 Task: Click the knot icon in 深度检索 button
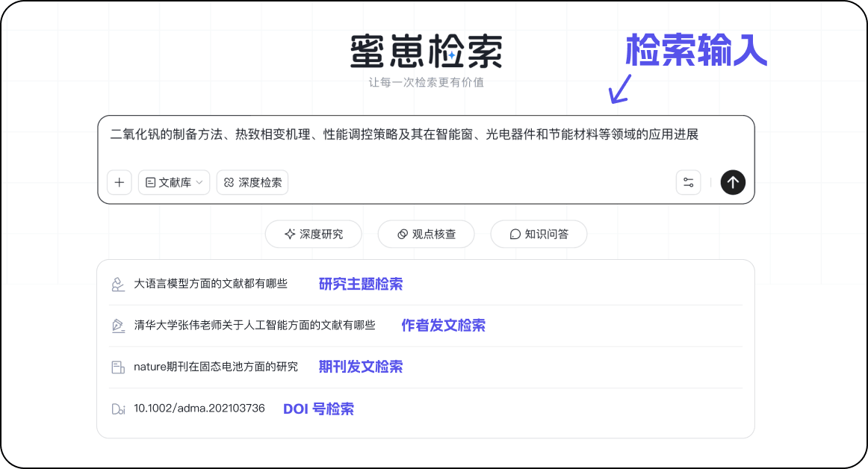point(229,182)
